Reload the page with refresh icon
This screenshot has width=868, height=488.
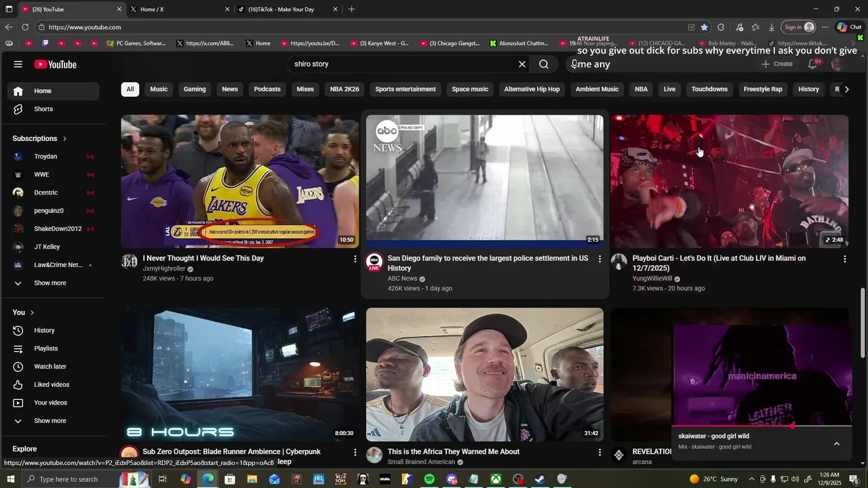(x=25, y=27)
